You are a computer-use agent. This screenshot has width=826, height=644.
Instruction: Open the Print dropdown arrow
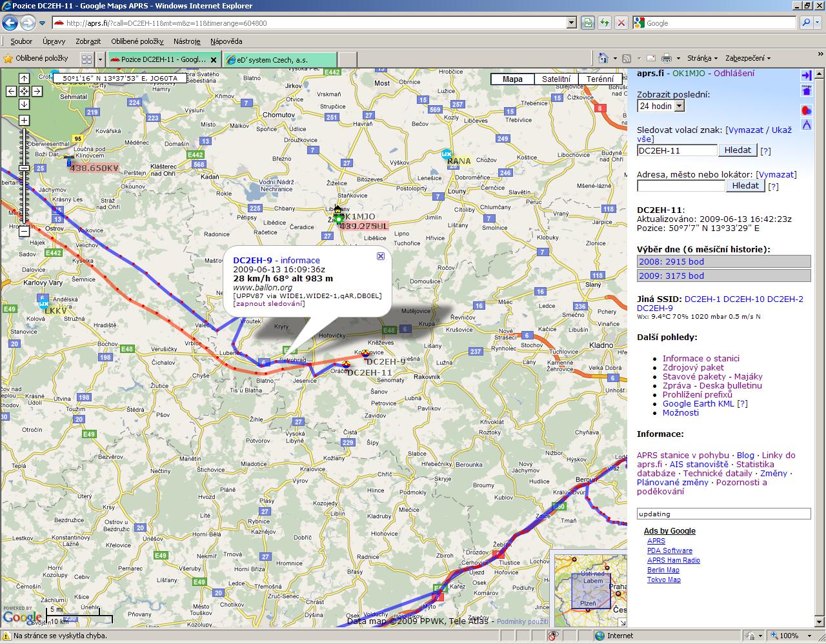pos(678,58)
